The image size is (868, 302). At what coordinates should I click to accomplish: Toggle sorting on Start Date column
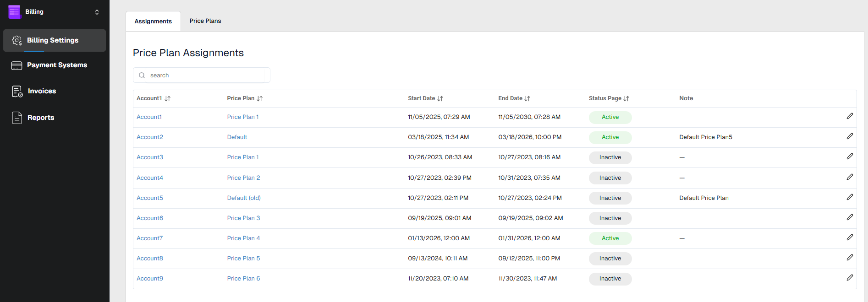(x=440, y=99)
